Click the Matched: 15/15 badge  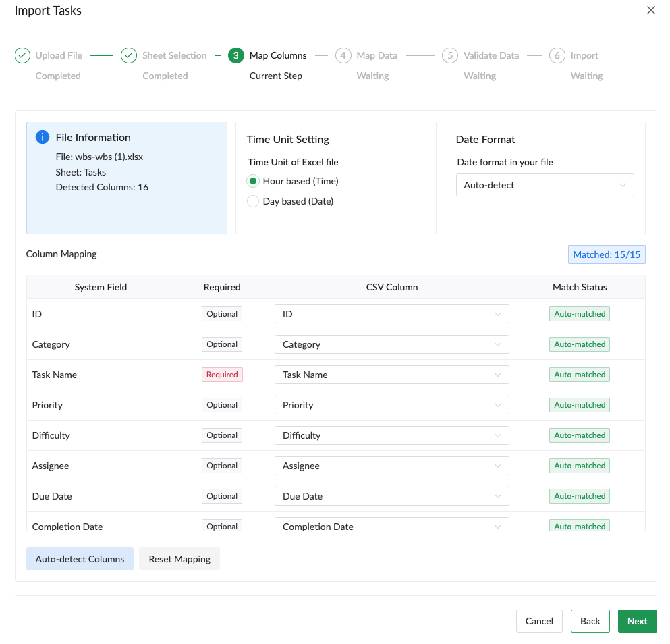click(x=606, y=254)
